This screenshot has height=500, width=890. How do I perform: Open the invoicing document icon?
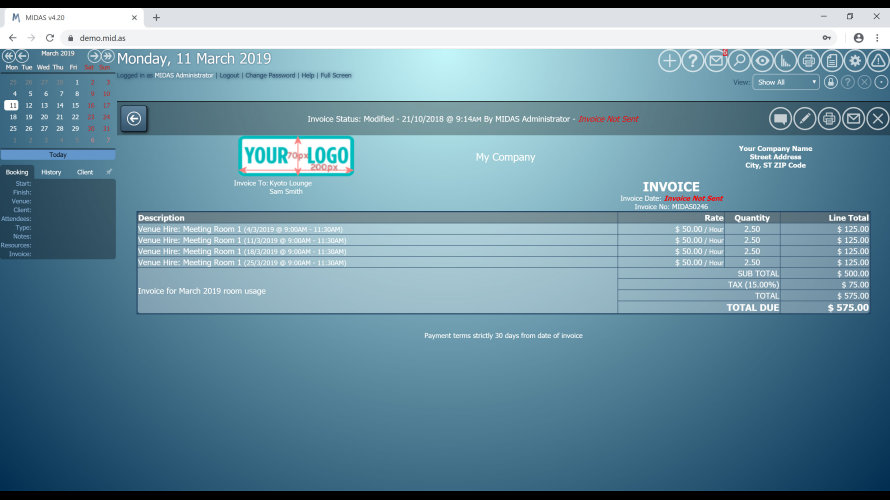[x=832, y=61]
